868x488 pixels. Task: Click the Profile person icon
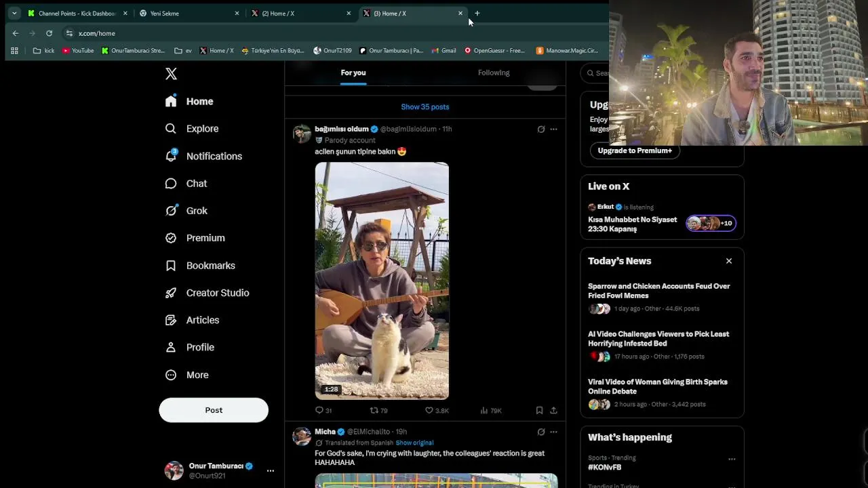tap(171, 347)
